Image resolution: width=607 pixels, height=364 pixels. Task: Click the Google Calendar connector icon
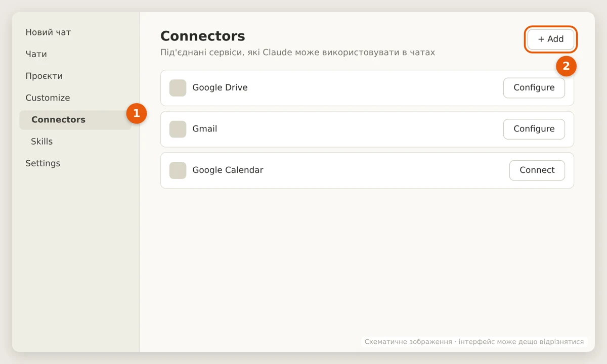click(178, 170)
